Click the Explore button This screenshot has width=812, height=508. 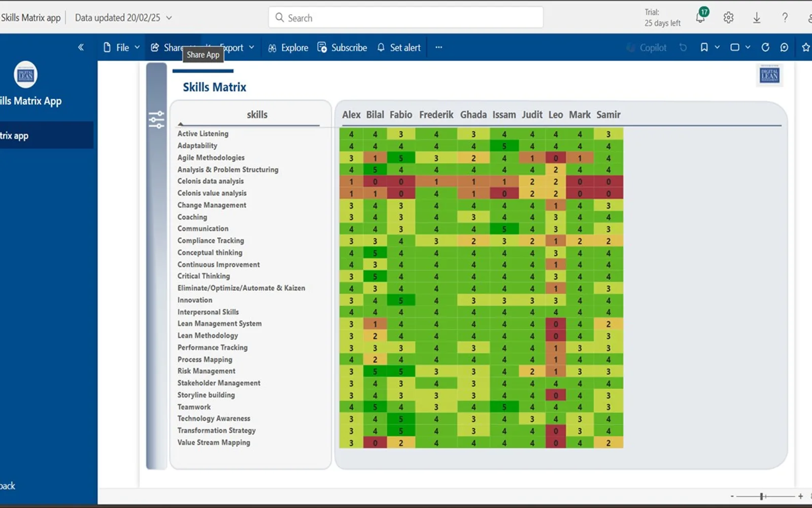coord(288,47)
